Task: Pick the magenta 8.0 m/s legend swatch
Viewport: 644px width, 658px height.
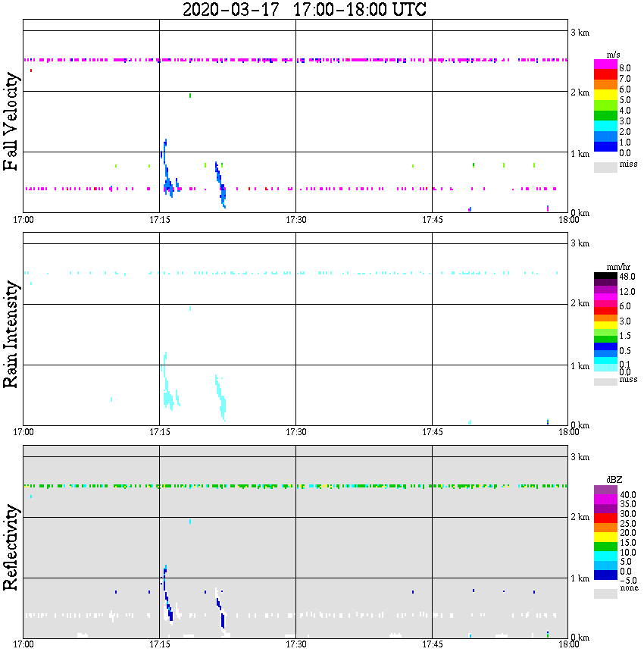Action: pyautogui.click(x=605, y=64)
